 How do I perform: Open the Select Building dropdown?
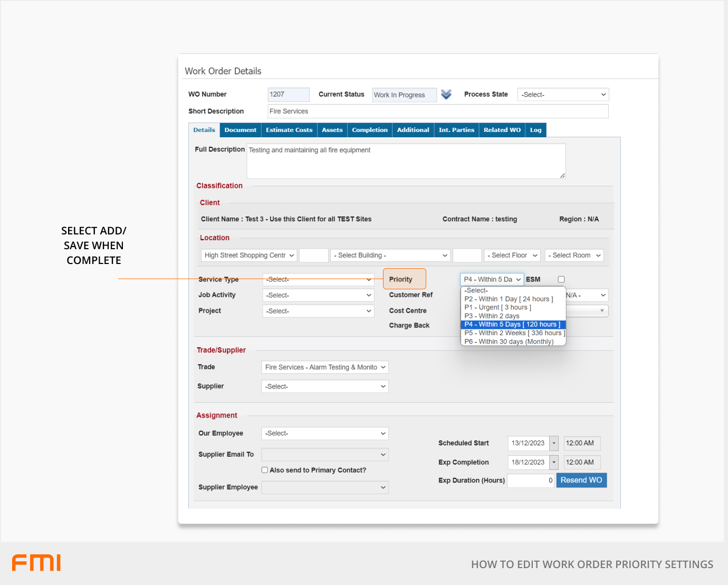(390, 256)
